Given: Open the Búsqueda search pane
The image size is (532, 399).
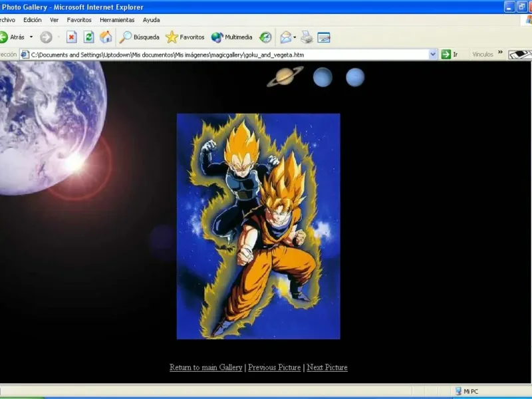Looking at the screenshot, I should coord(139,37).
